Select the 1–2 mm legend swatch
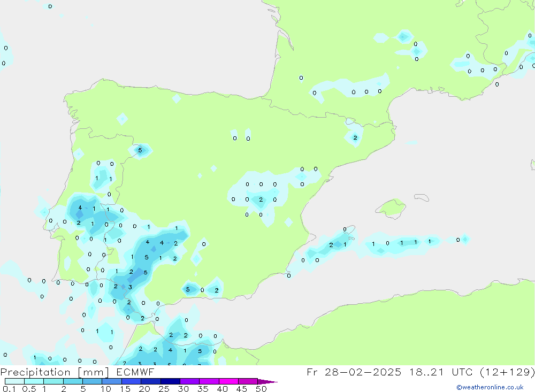Image resolution: width=535 pixels, height=392 pixels. [x=53, y=381]
